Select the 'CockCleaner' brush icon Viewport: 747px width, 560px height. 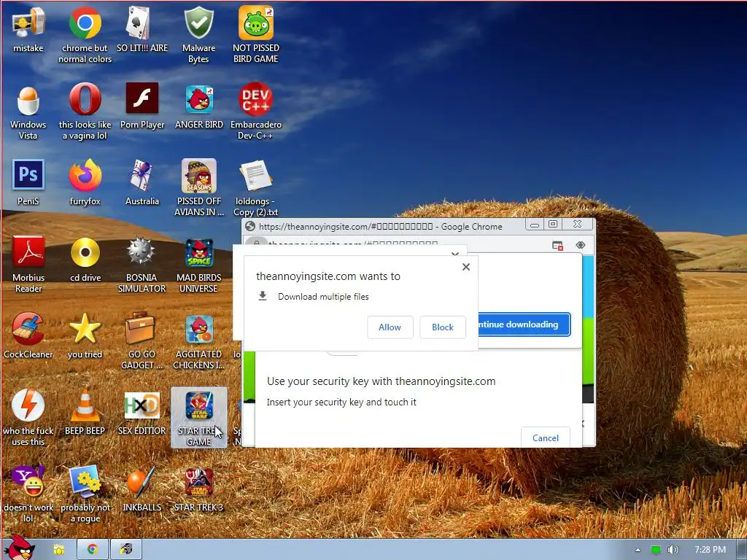point(28,336)
